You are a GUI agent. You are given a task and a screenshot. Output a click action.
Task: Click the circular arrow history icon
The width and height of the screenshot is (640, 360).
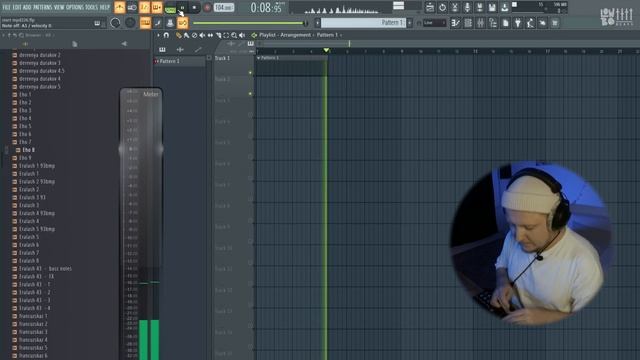[x=442, y=7]
